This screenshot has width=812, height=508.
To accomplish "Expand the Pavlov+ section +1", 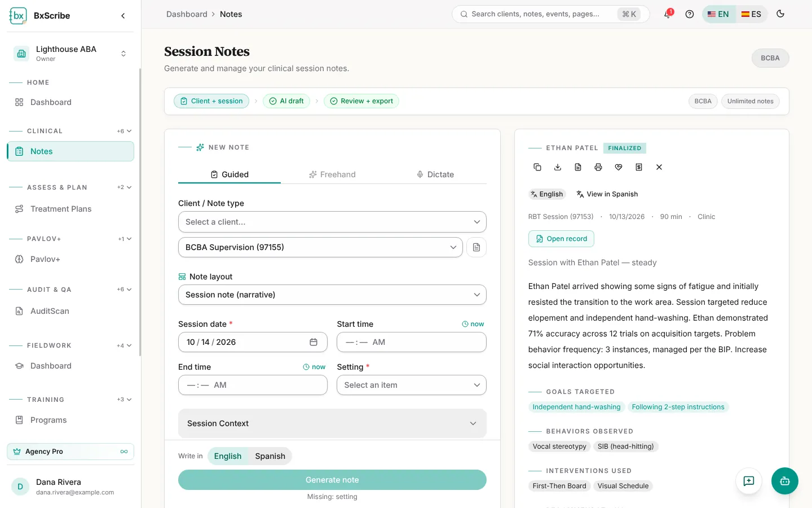I will coord(125,239).
